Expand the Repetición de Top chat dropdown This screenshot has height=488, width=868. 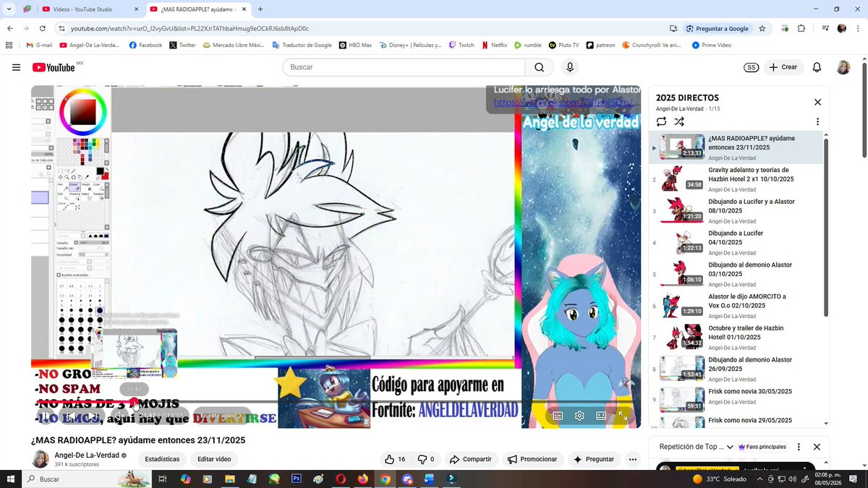pos(697,447)
